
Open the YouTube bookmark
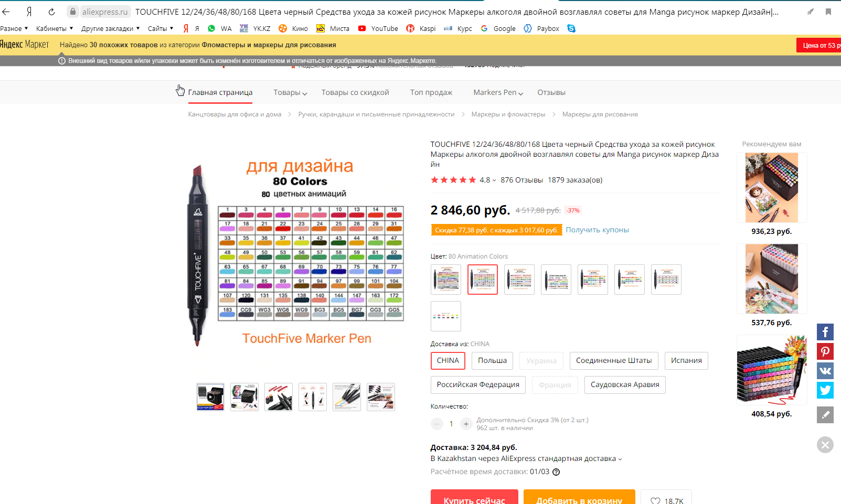click(378, 28)
